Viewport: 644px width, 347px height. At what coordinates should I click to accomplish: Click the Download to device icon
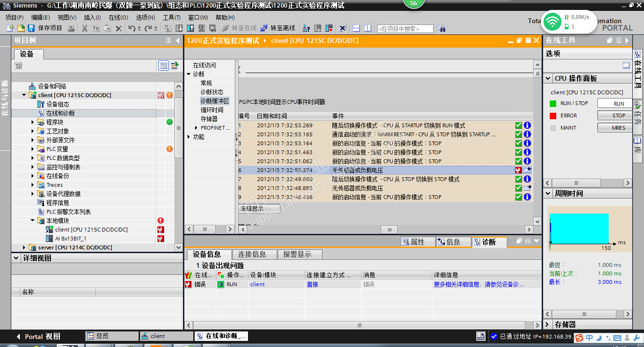179,28
